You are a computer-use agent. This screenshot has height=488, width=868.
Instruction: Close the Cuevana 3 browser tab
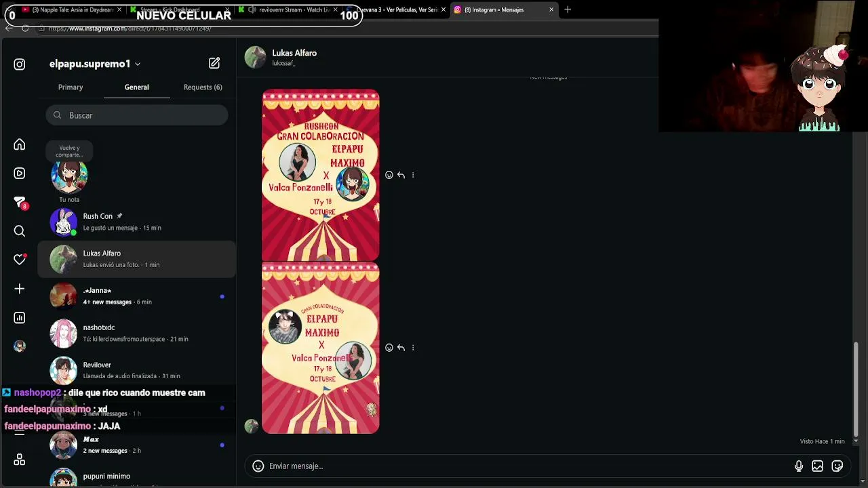(x=443, y=9)
